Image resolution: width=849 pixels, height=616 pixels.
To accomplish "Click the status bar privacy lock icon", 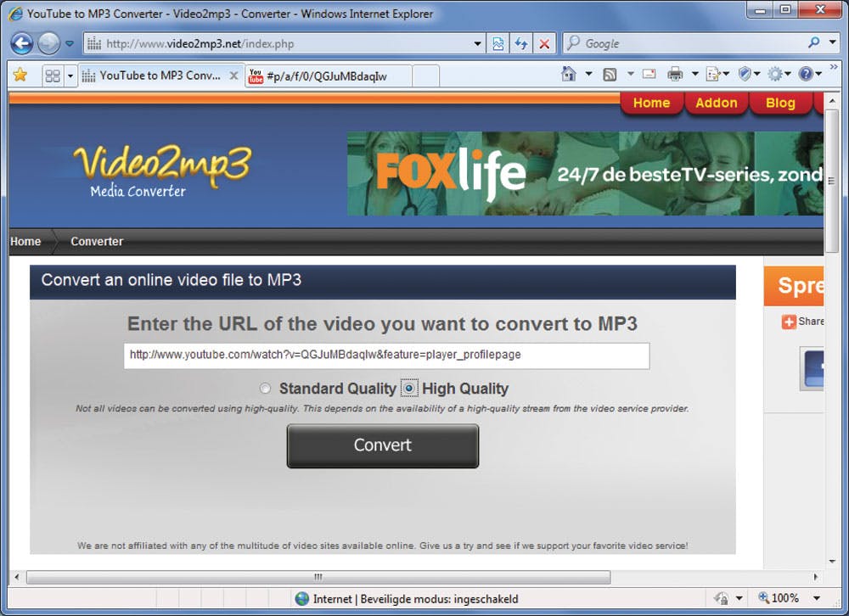I will (x=721, y=598).
